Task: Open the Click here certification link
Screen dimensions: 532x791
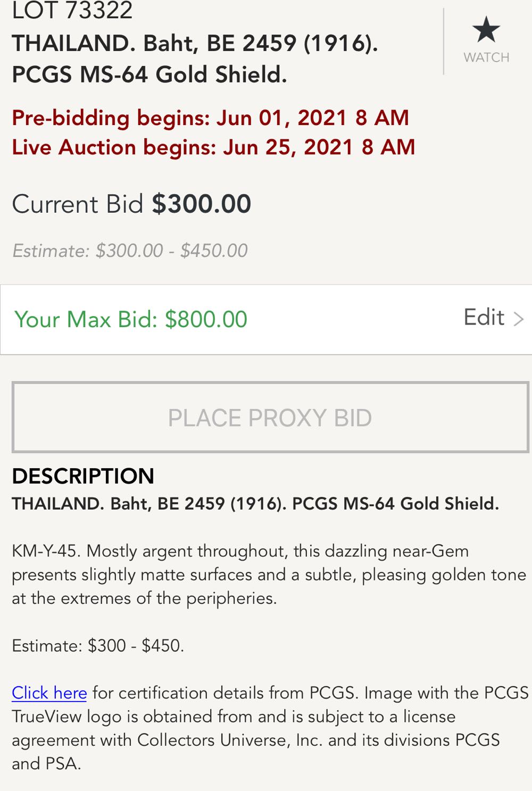Action: point(49,693)
